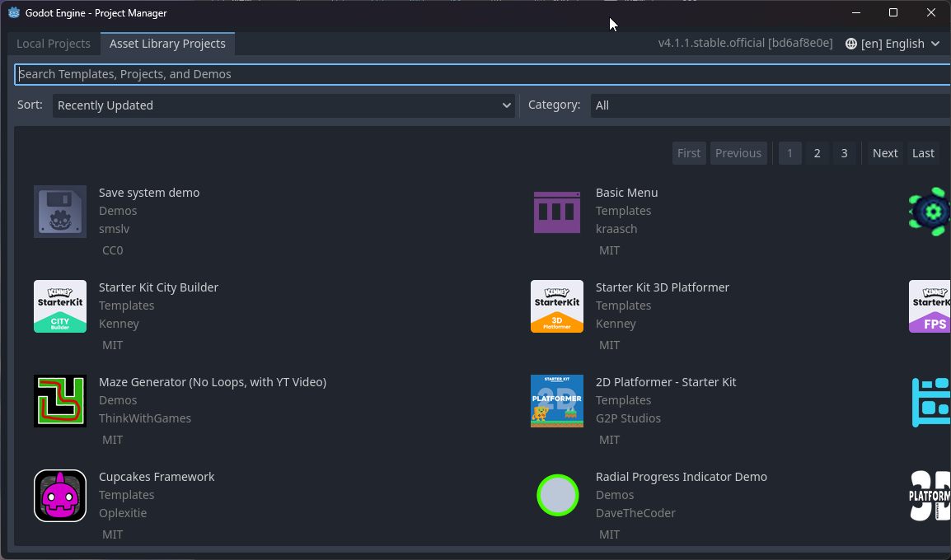Click the Starter Kit City Builder thumbnail

click(x=59, y=306)
